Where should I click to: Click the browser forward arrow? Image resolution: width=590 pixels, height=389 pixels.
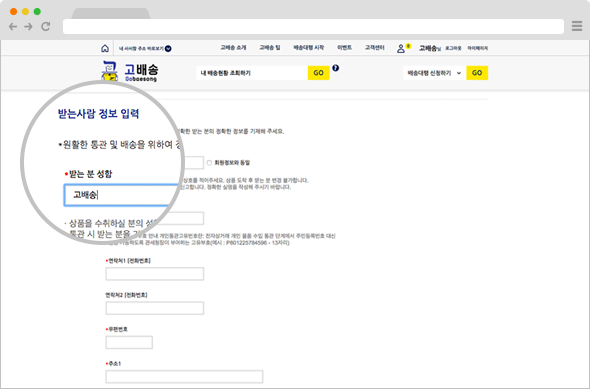pos(28,26)
